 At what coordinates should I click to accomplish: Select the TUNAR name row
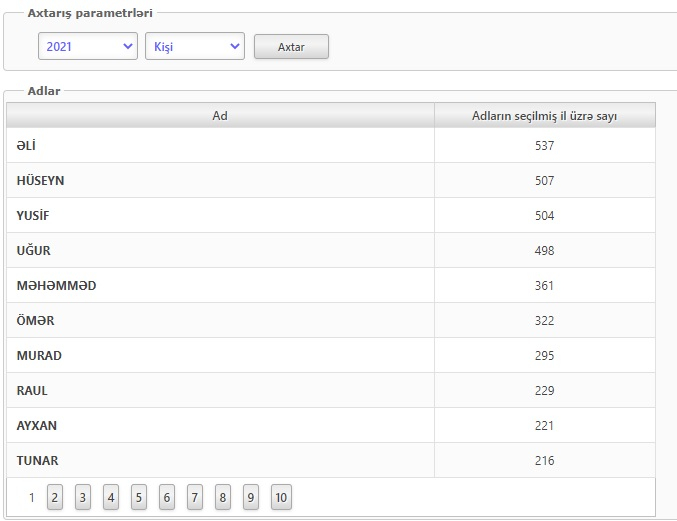[331, 460]
